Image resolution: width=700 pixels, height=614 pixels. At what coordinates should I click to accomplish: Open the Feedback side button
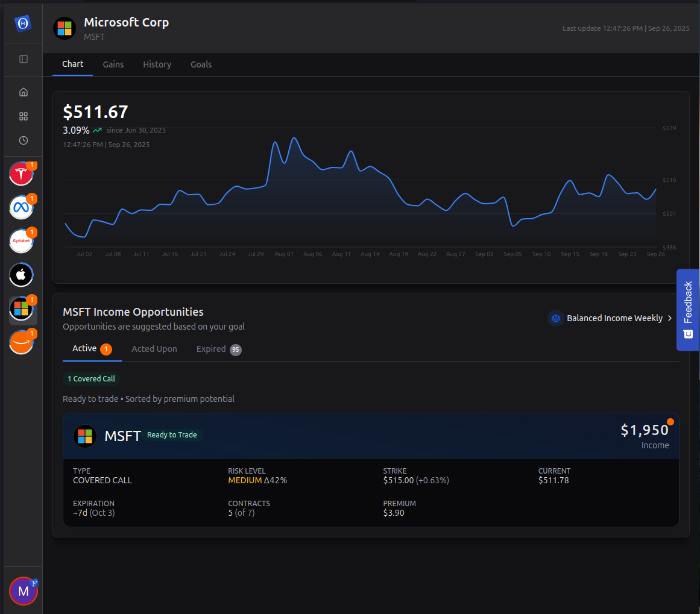click(687, 310)
